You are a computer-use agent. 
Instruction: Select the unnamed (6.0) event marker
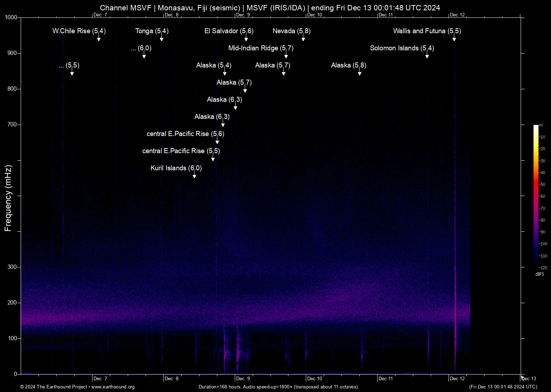141,48
